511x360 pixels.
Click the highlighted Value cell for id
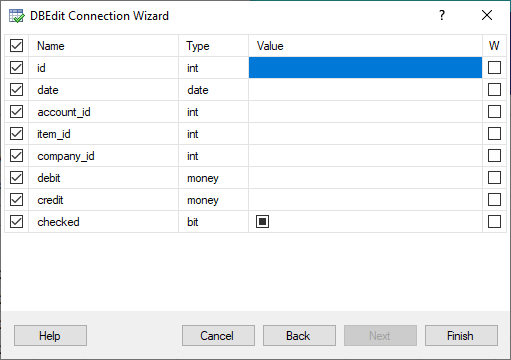click(365, 68)
